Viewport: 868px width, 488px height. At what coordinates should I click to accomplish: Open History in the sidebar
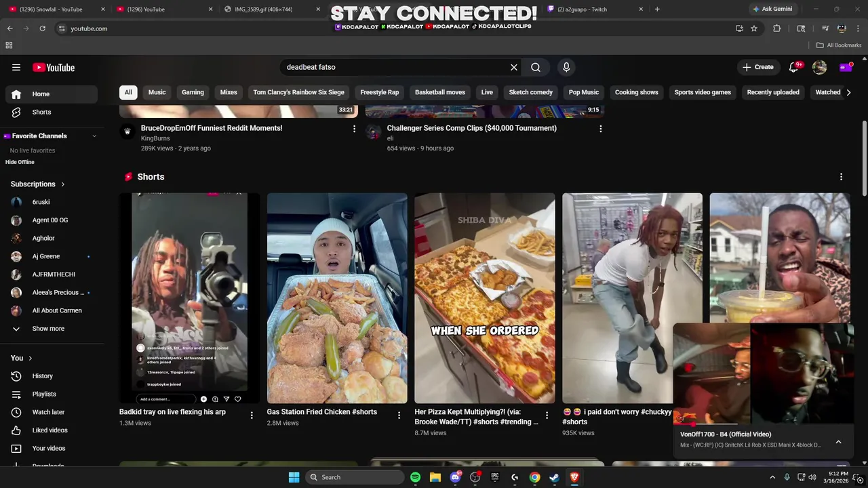coord(51,376)
